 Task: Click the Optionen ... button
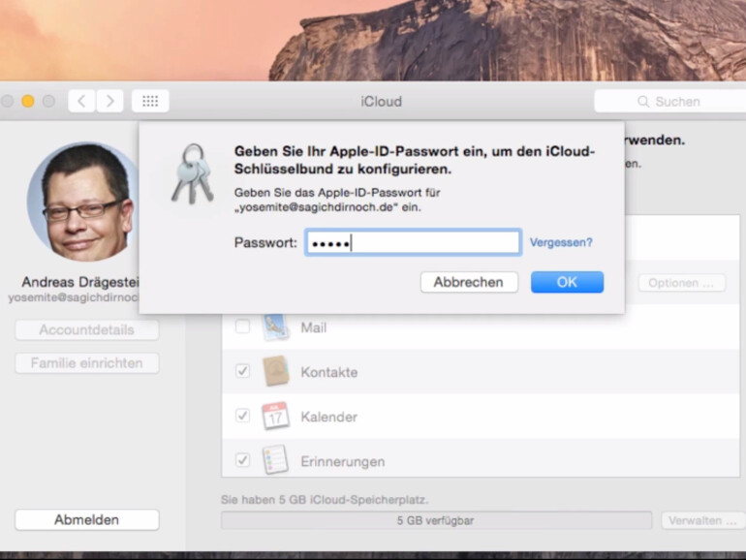[x=681, y=283]
